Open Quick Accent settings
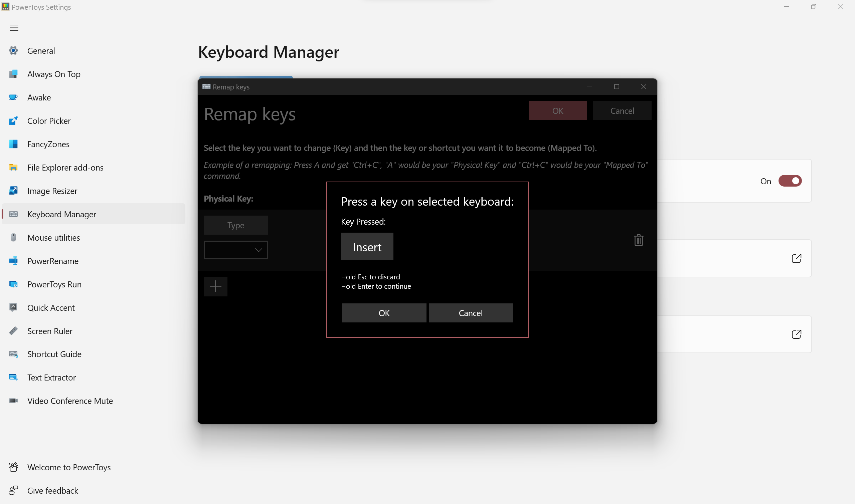Screen dimensions: 855x504 point(51,307)
